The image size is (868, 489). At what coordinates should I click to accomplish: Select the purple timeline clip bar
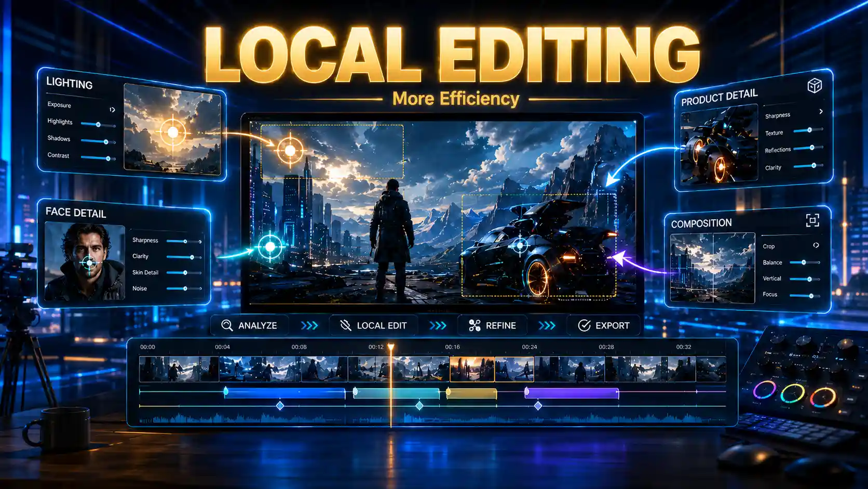click(572, 393)
